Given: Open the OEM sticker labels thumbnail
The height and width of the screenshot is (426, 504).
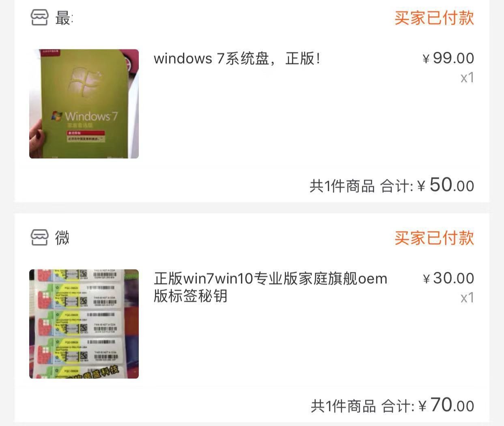Looking at the screenshot, I should coord(84,324).
